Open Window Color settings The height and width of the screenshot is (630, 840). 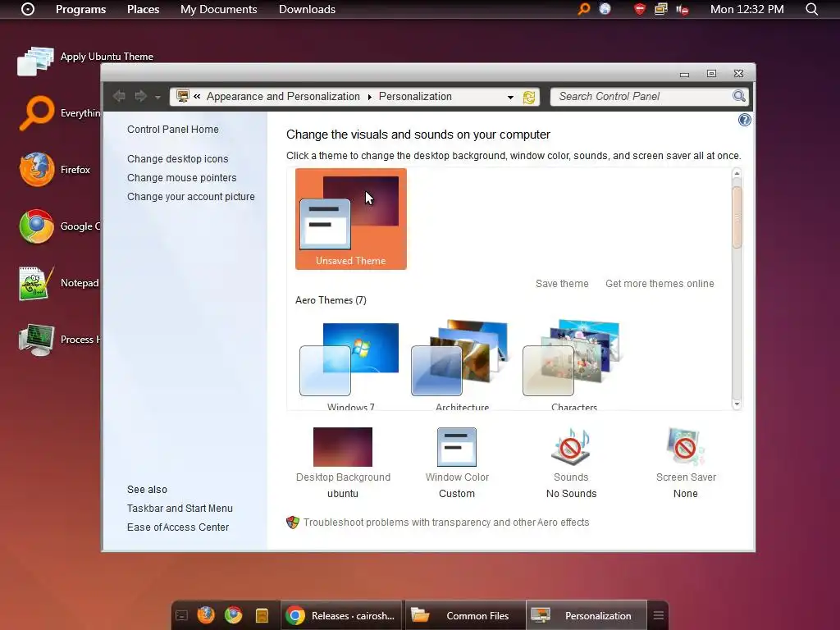click(x=457, y=463)
